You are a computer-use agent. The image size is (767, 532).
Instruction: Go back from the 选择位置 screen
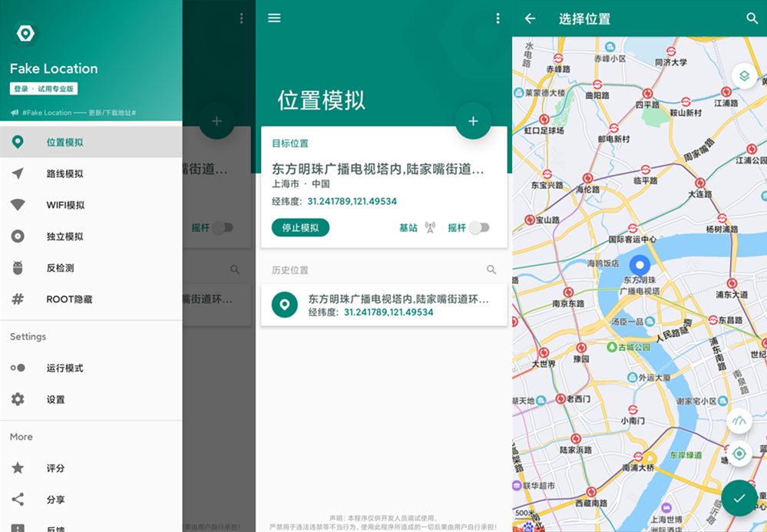pos(531,18)
